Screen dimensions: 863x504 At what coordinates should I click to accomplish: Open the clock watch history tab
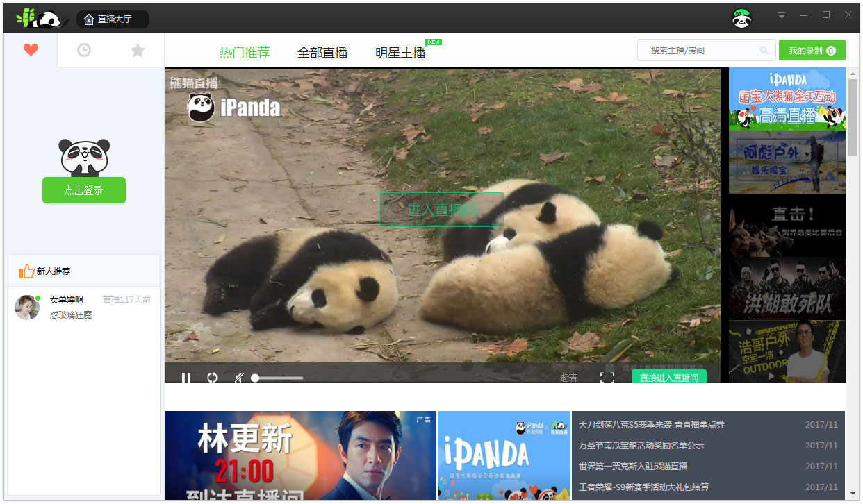pos(84,50)
